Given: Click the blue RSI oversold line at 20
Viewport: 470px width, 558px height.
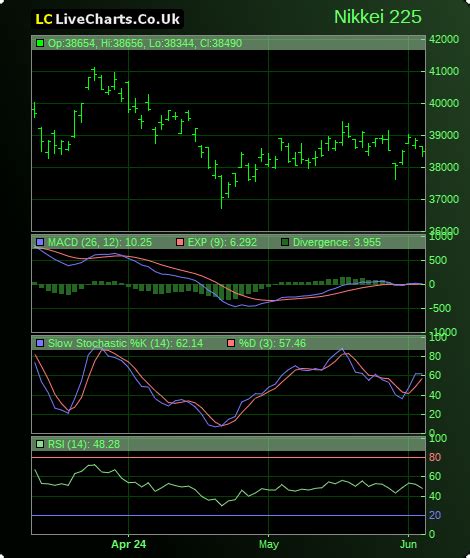Looking at the screenshot, I should 228,515.
